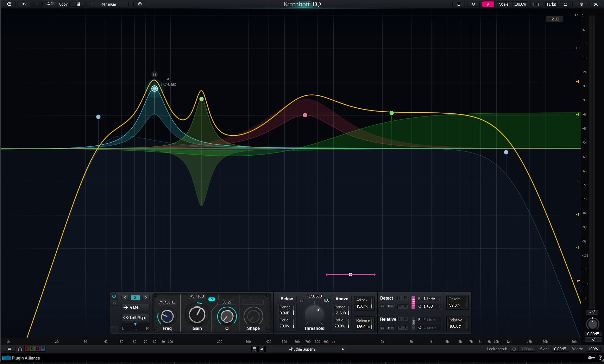Click the phase invert icon in top bar
Viewport: 604px width, 364px height.
point(473,4)
